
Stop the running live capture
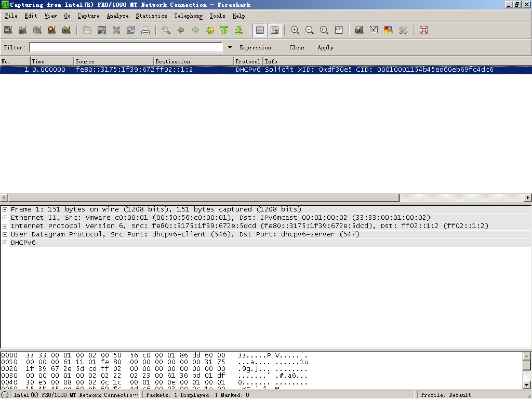pyautogui.click(x=51, y=30)
